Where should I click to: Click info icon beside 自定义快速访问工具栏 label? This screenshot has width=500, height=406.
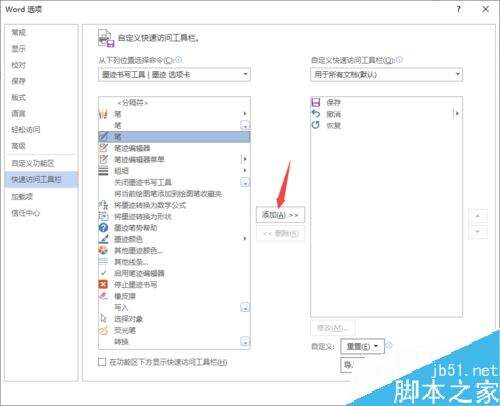399,60
